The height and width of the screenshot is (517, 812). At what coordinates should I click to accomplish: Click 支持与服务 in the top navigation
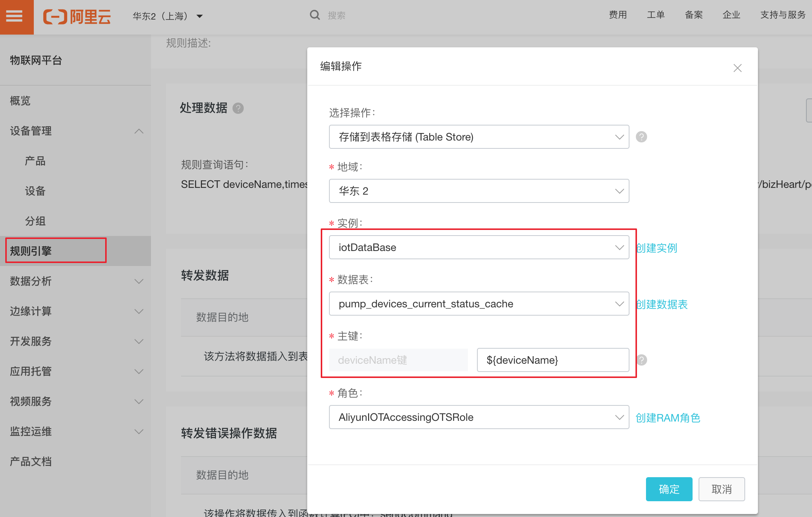click(x=783, y=15)
